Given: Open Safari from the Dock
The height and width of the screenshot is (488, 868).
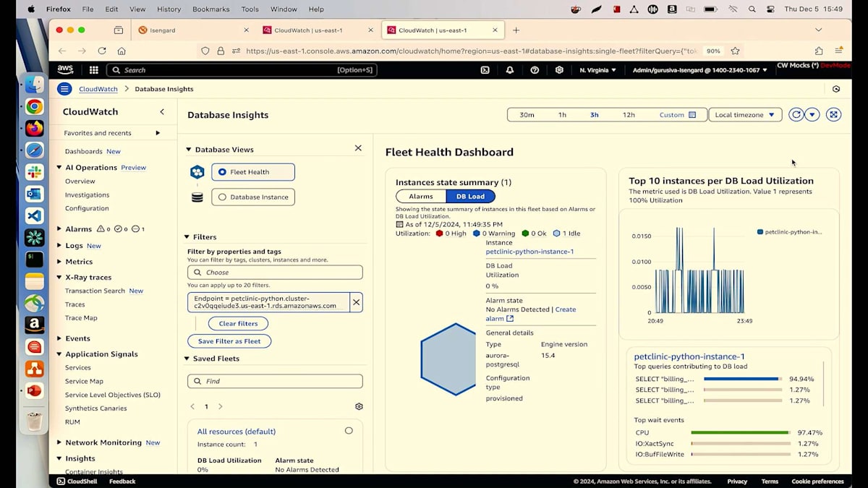Looking at the screenshot, I should click(x=34, y=150).
